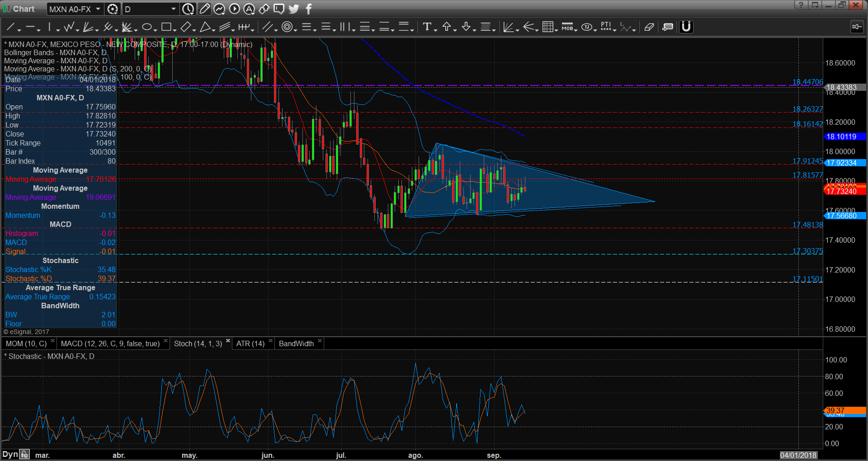Click the 17.73240 red price marker
Image resolution: width=868 pixels, height=461 pixels.
coord(844,191)
